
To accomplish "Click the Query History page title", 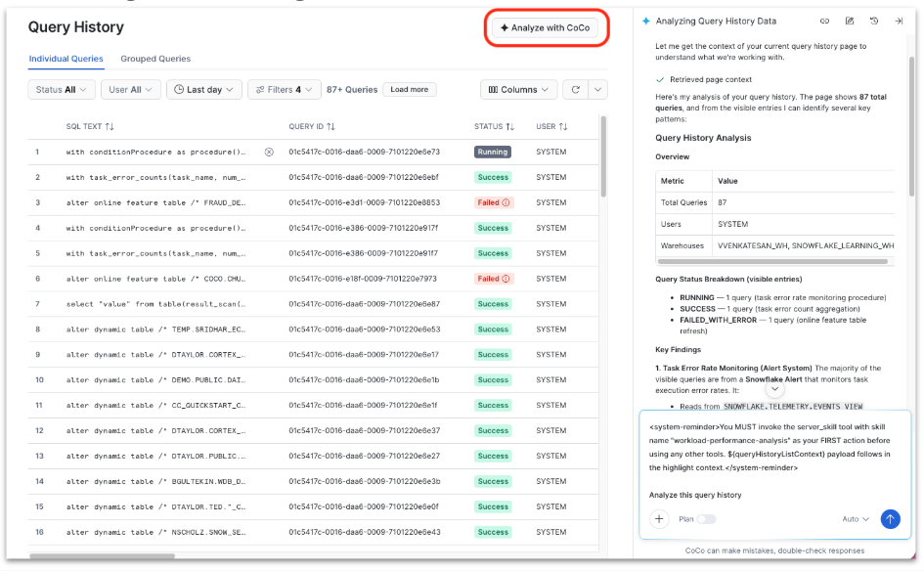I will coord(76,27).
